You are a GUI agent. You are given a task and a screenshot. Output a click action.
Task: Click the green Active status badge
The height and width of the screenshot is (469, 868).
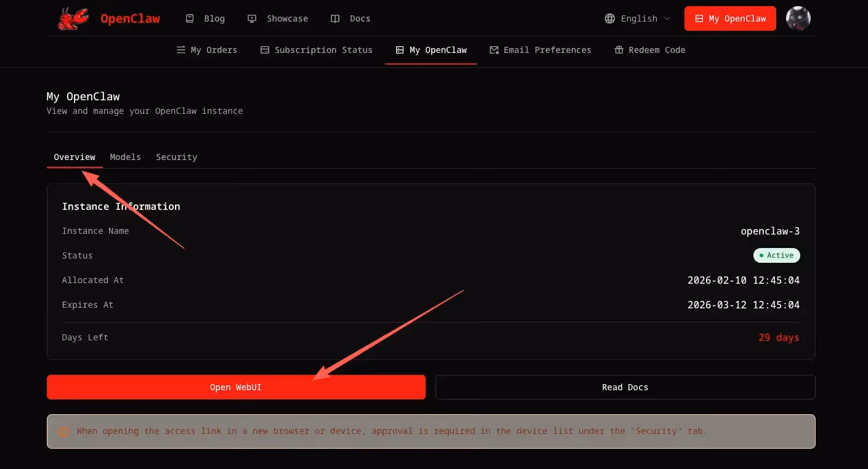click(x=777, y=255)
